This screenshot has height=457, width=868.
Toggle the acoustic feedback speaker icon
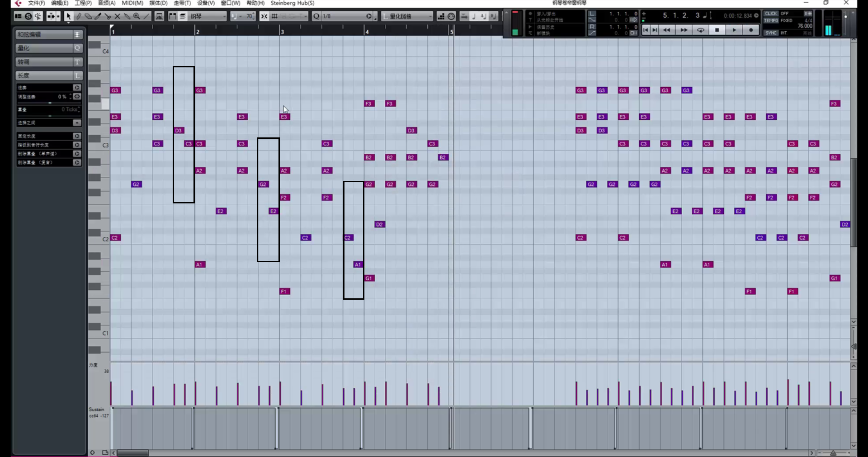(x=38, y=16)
